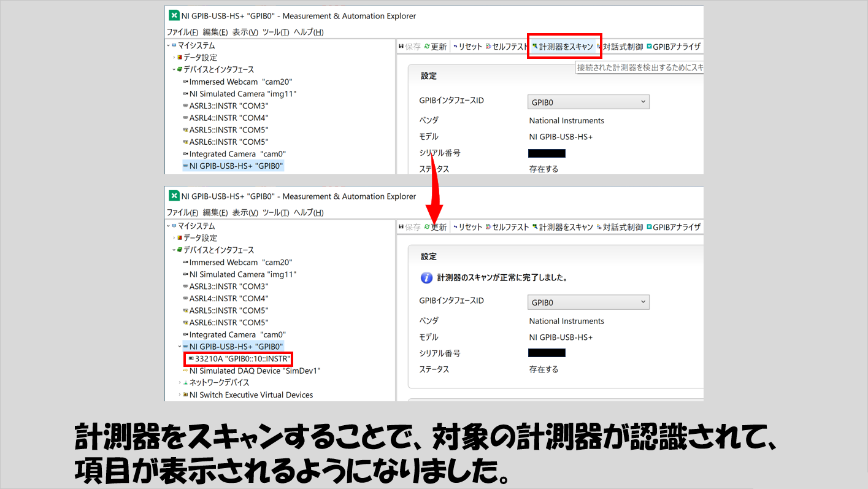Click 計測器をスキャン in the scan-completed window toolbar

tap(563, 227)
